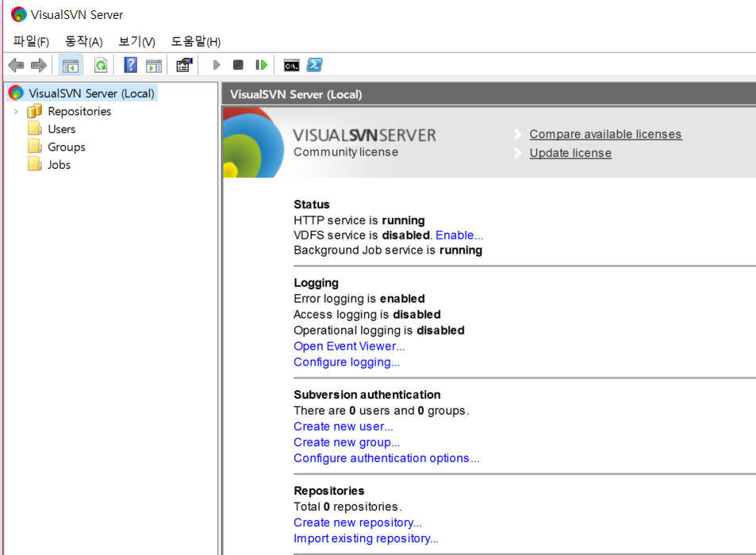Click the right pane 'VisualSVN Server (Local)' header

coord(296,94)
